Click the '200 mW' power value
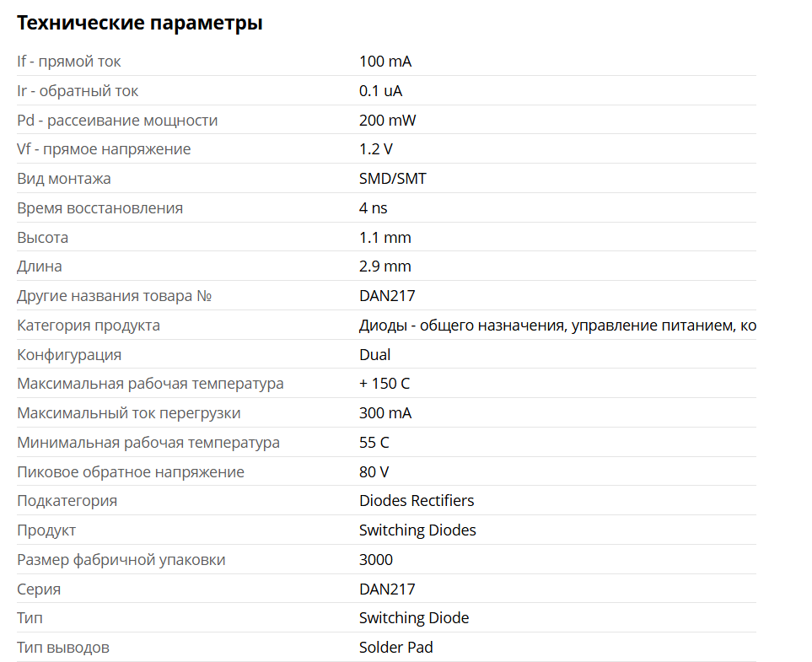The width and height of the screenshot is (812, 662). click(x=387, y=121)
